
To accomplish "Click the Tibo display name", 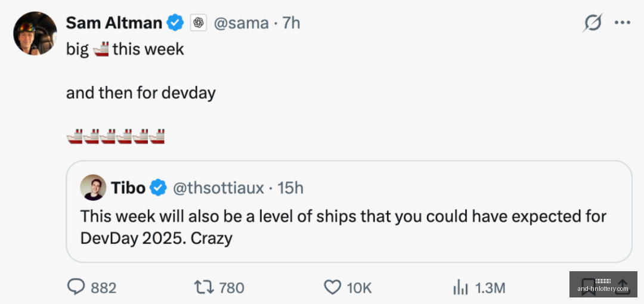I will click(128, 188).
